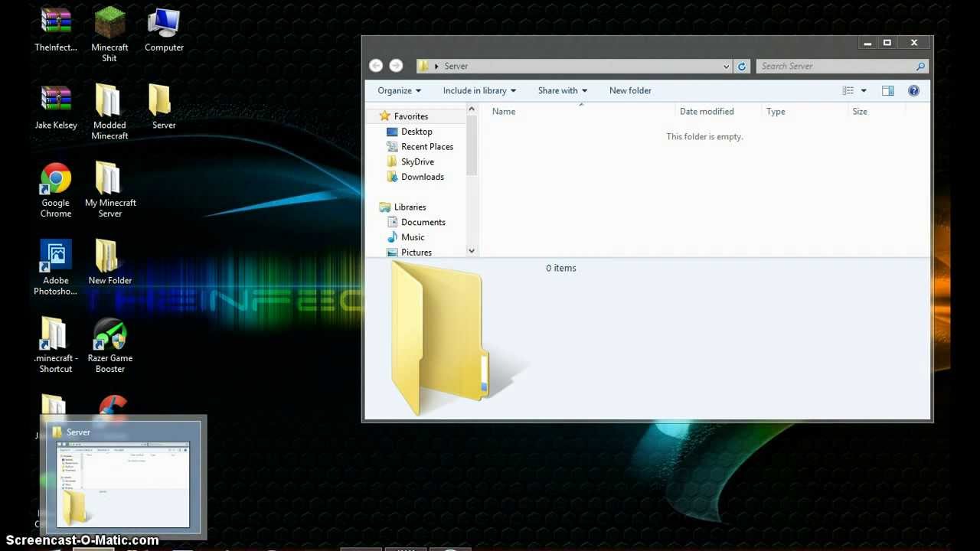The image size is (980, 551).
Task: Expand address bar history dropdown arrow
Action: pos(726,67)
